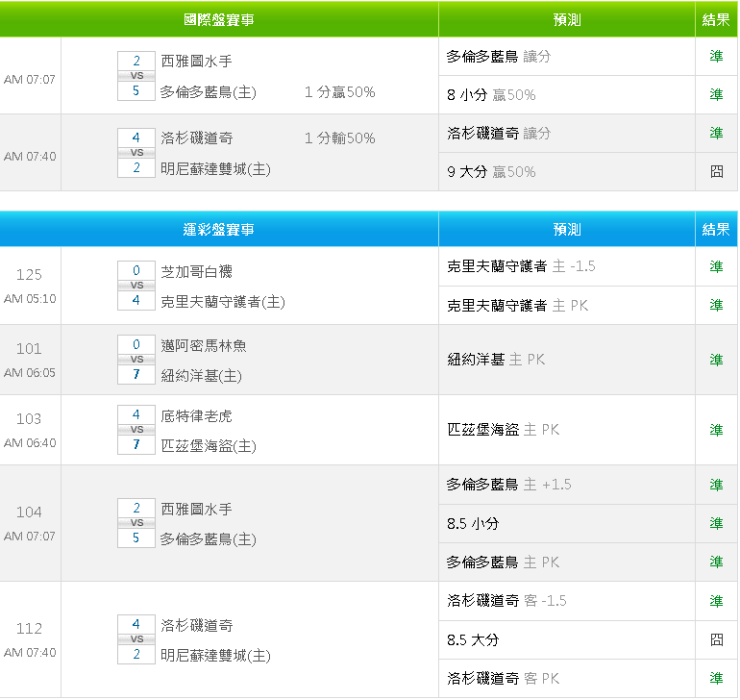Viewport: 740px width, 700px height.
Task: Click score 7 for 紐約洋基
Action: pos(136,375)
